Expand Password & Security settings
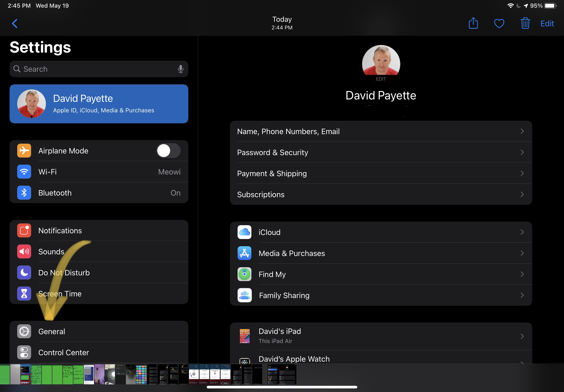This screenshot has height=392, width=564. pyautogui.click(x=380, y=152)
